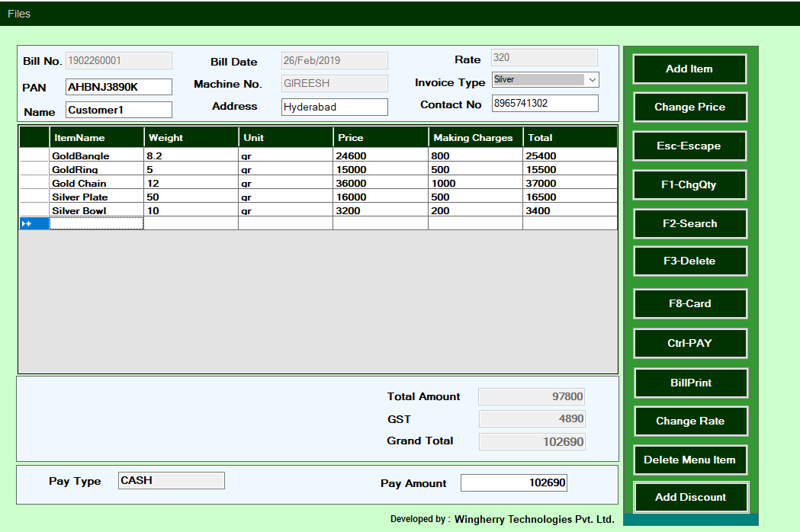The width and height of the screenshot is (800, 532).
Task: Click the Pay Type CASH field
Action: click(x=172, y=480)
